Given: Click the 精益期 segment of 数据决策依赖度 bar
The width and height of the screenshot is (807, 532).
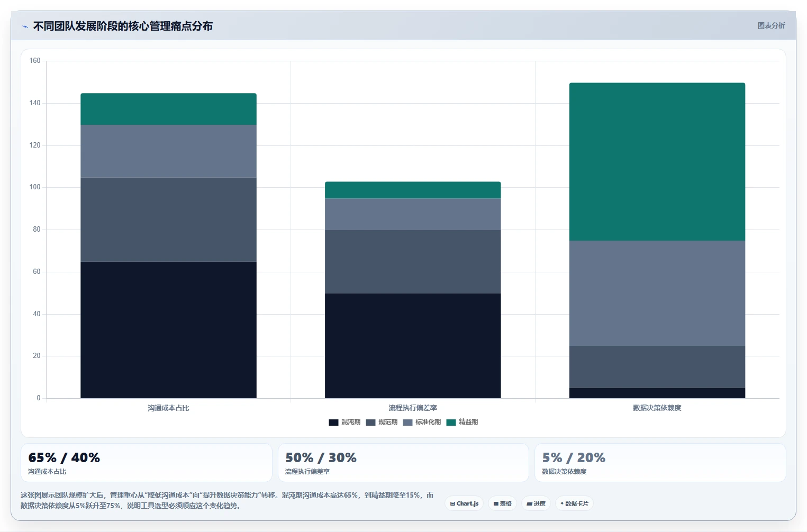Looking at the screenshot, I should coord(657,162).
